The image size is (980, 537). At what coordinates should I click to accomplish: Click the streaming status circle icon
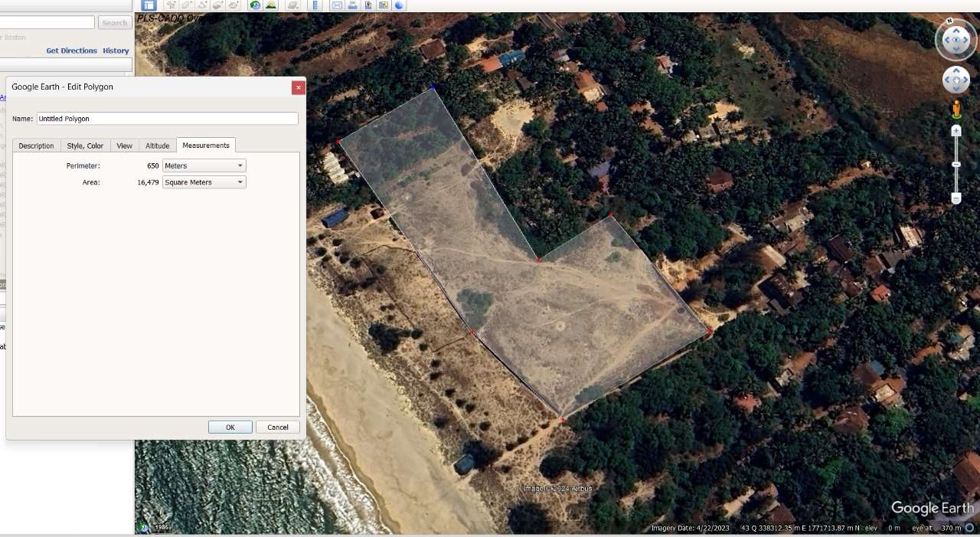click(969, 528)
